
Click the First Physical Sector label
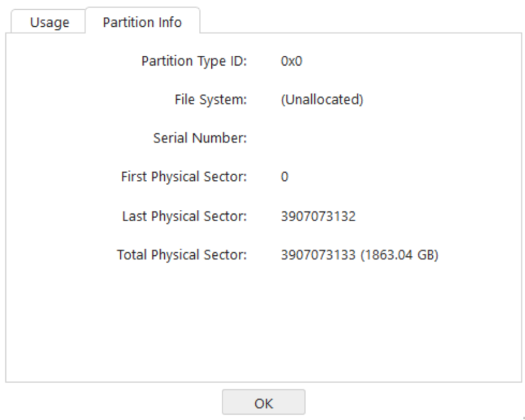pyautogui.click(x=184, y=177)
